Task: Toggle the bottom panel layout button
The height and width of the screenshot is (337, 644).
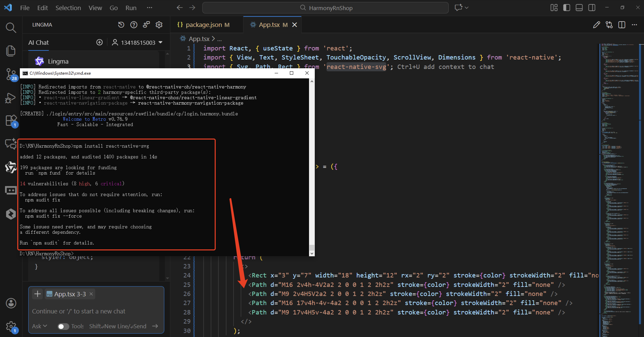Action: pos(579,8)
